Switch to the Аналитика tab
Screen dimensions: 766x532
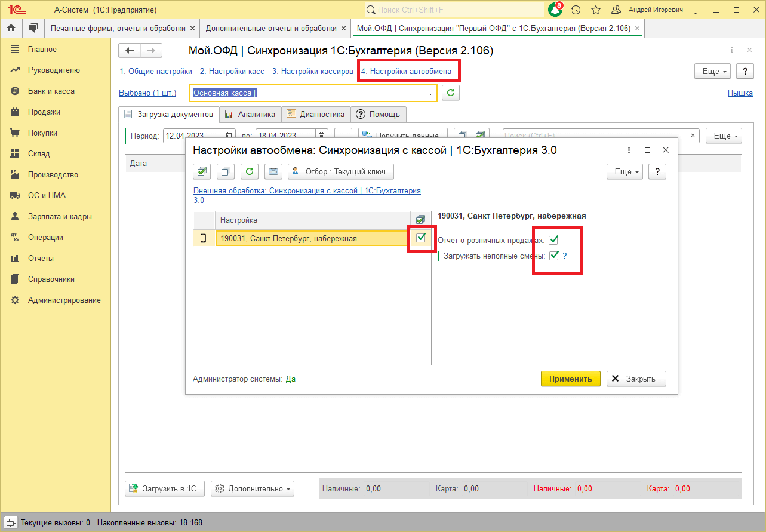(250, 114)
